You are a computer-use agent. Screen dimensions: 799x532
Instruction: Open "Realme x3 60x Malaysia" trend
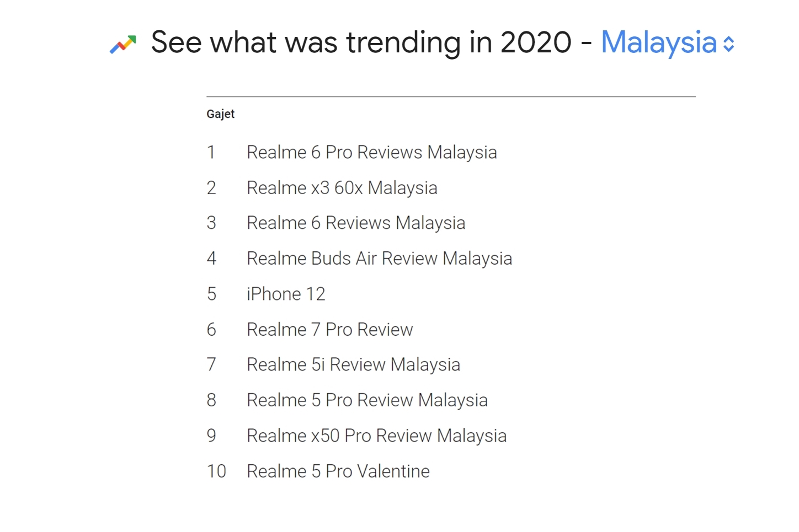(x=342, y=188)
